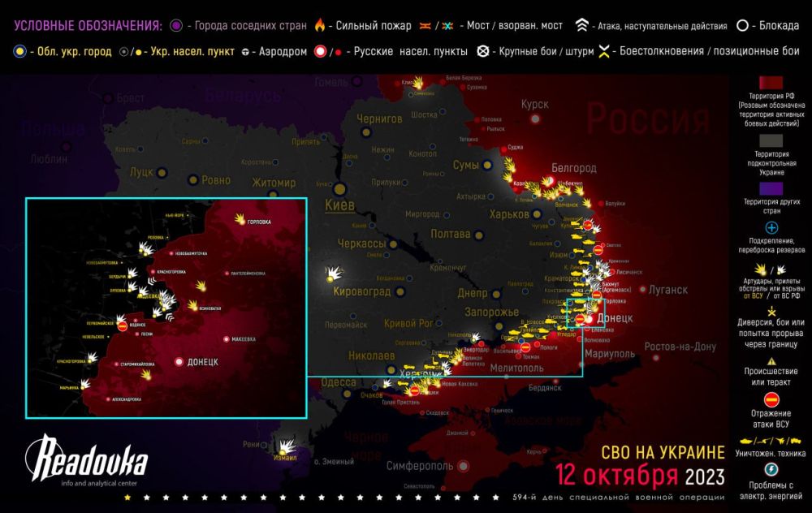Click the major battles/assault legend icon

482,51
